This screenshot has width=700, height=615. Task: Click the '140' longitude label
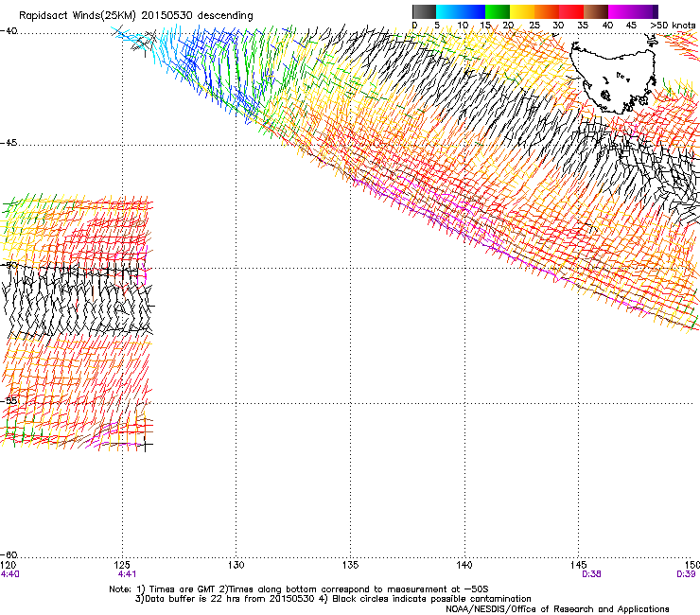pos(464,566)
